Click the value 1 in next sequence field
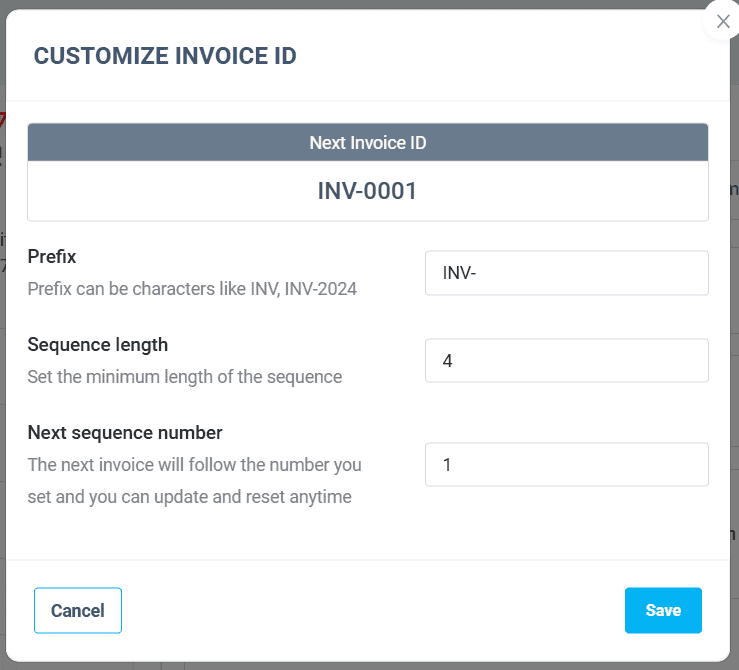739x670 pixels. tap(447, 465)
